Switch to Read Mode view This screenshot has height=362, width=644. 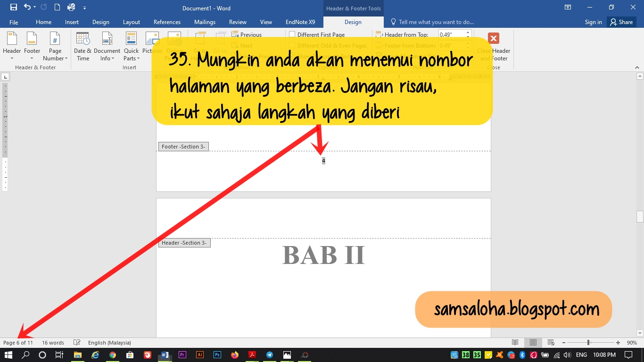pyautogui.click(x=515, y=343)
